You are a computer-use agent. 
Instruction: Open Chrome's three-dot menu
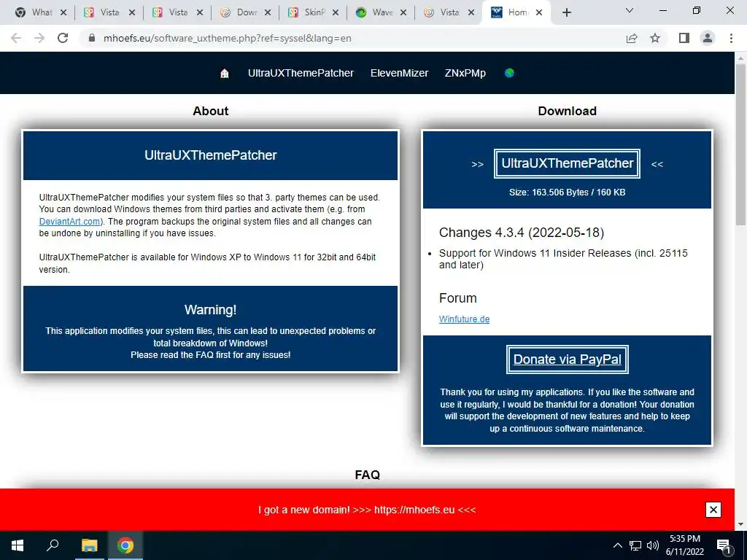tap(731, 38)
